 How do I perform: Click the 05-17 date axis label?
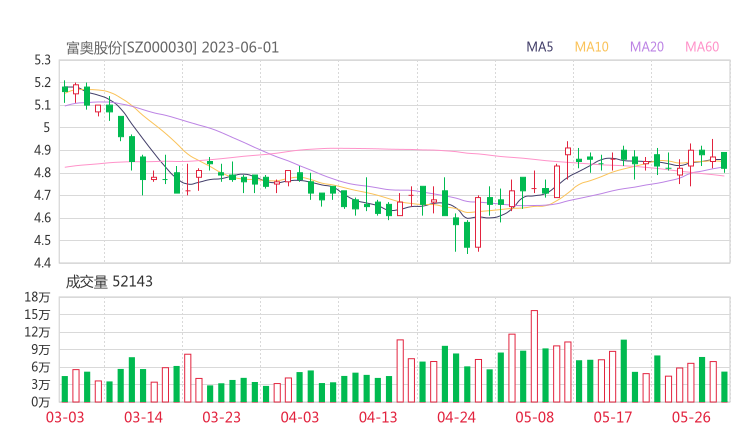[613, 417]
